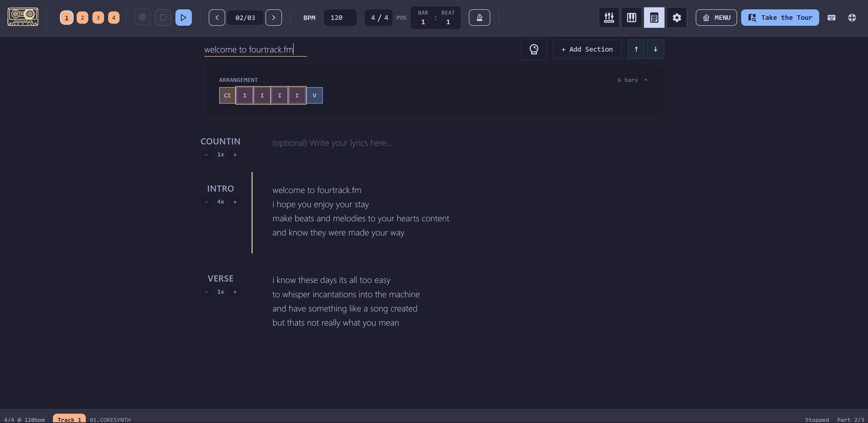The image size is (868, 423).
Task: Collapse the 6 bars arrangement panel
Action: tap(646, 80)
